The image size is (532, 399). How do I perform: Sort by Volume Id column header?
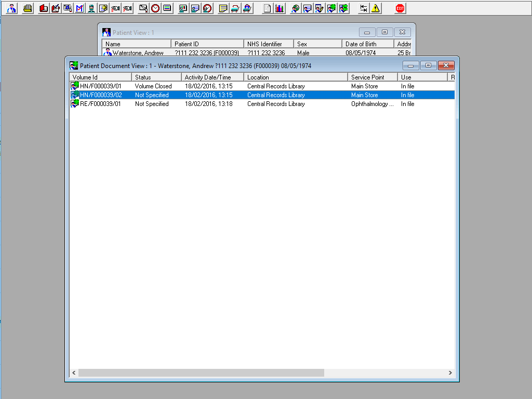pos(100,77)
